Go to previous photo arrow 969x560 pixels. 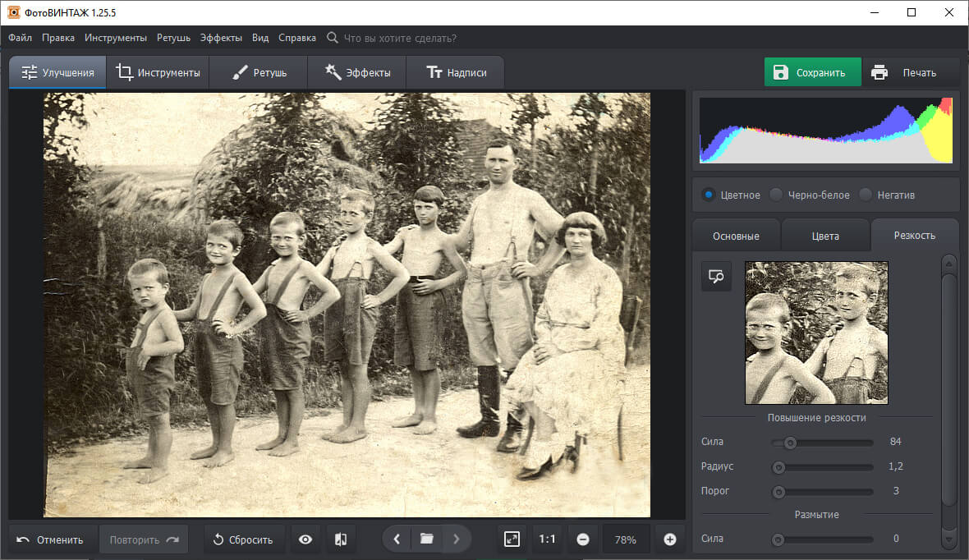[397, 539]
